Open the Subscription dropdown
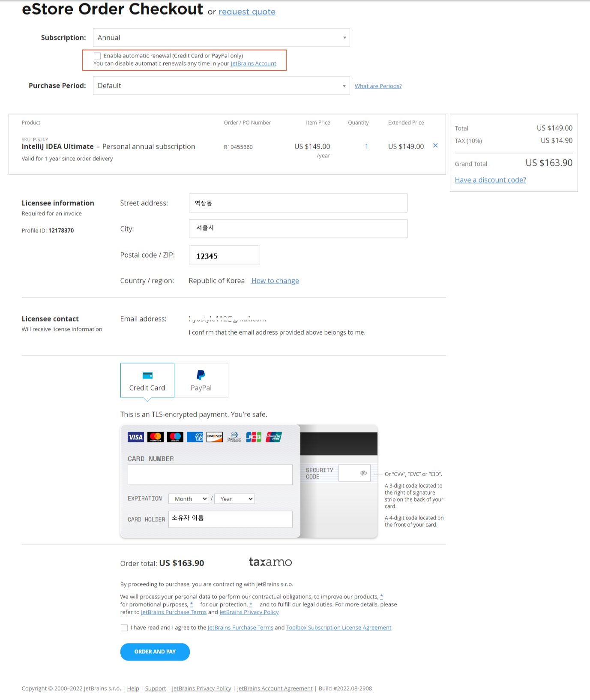Viewport: 590px width, 700px height. click(x=222, y=38)
